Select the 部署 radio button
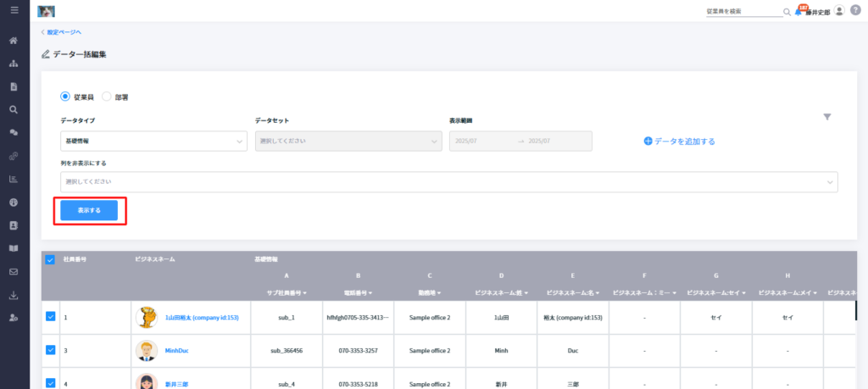 coord(107,97)
